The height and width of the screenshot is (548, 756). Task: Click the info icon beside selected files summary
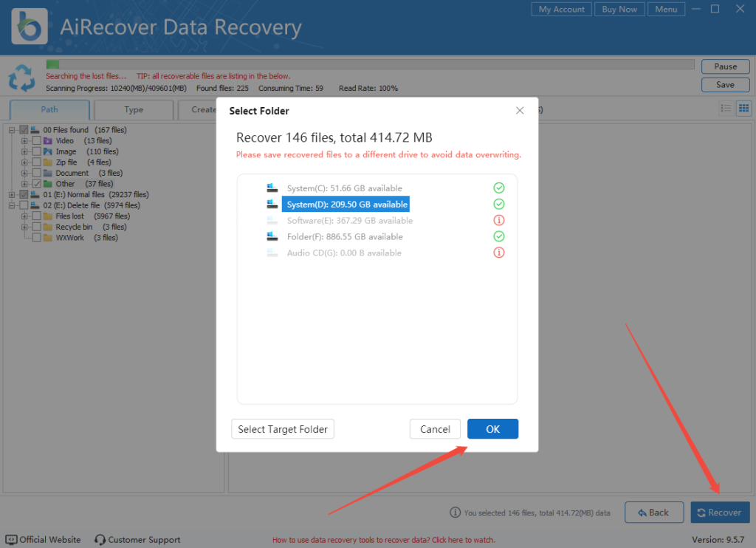coord(456,513)
